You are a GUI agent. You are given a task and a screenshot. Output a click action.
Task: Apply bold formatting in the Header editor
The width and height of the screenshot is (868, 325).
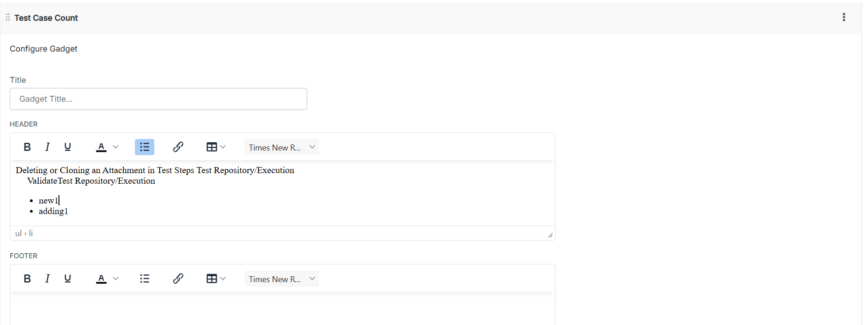[x=27, y=147]
